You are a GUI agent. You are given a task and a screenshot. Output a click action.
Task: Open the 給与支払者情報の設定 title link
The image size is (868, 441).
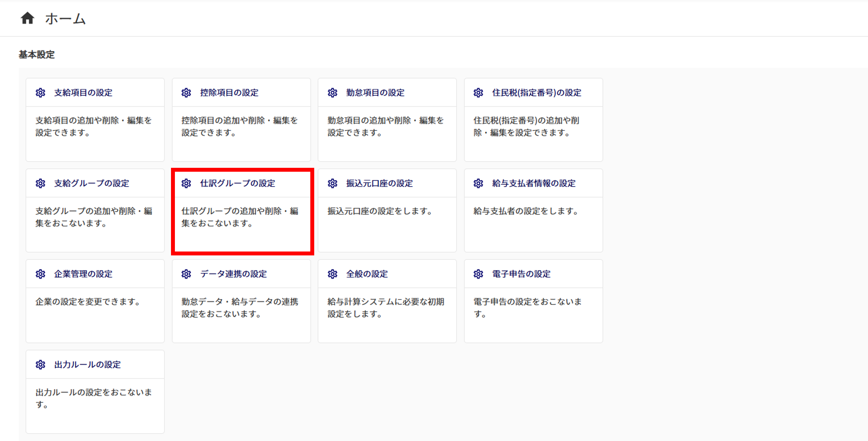533,183
